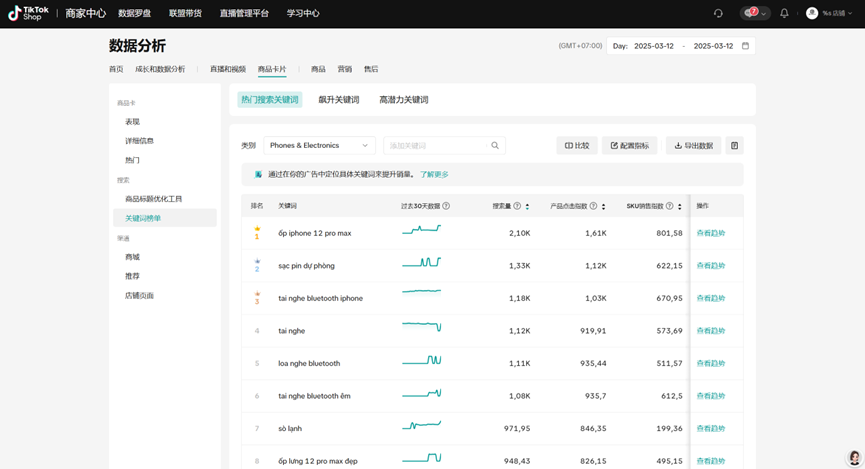Sort the table by 搜索量

coord(527,206)
